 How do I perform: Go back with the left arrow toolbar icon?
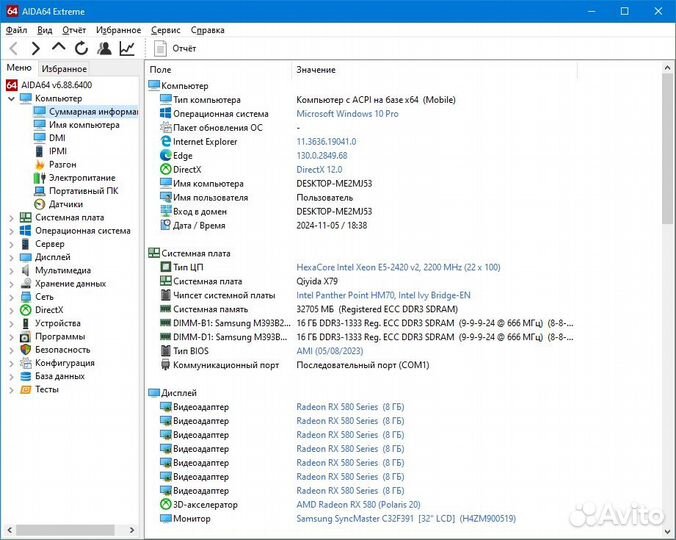(x=14, y=48)
